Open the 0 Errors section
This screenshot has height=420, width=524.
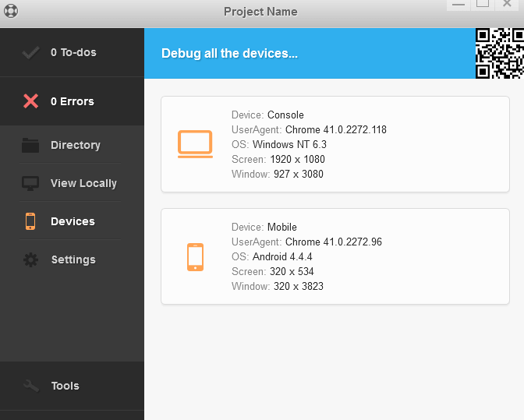[73, 101]
